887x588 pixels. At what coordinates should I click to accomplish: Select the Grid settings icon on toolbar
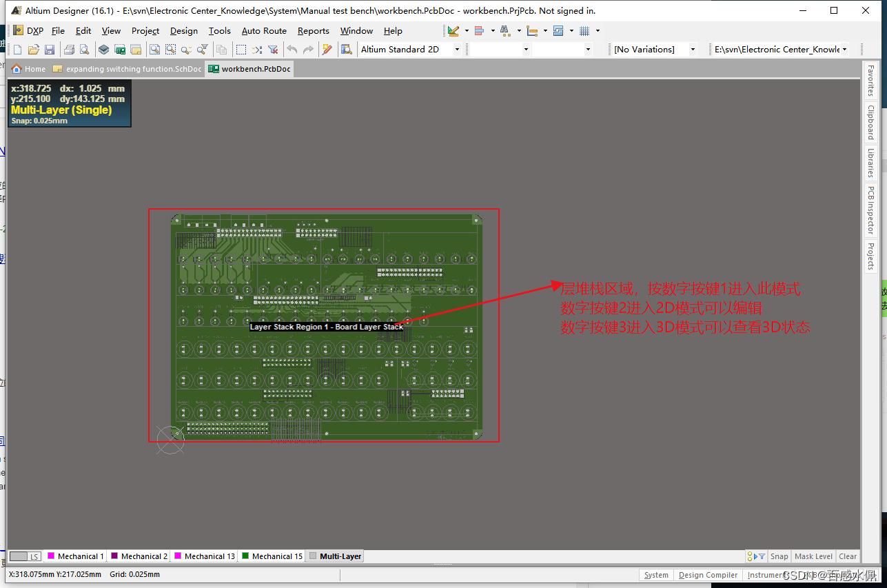[585, 31]
